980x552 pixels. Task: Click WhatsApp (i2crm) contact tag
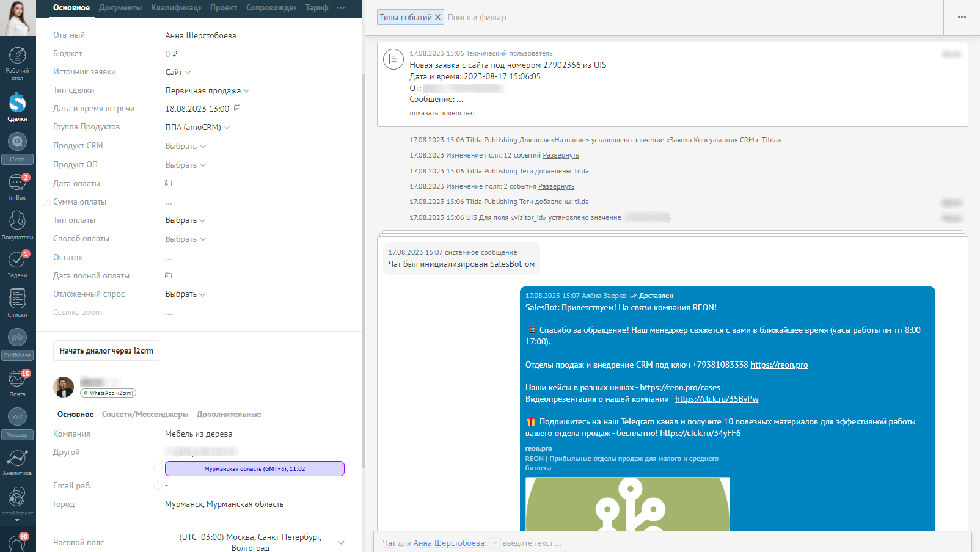108,393
